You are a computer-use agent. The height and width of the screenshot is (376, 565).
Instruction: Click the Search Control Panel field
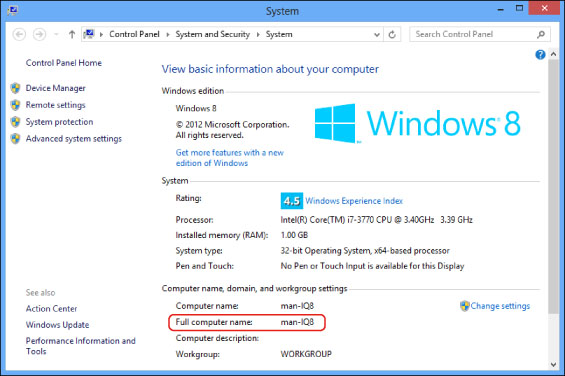point(474,35)
